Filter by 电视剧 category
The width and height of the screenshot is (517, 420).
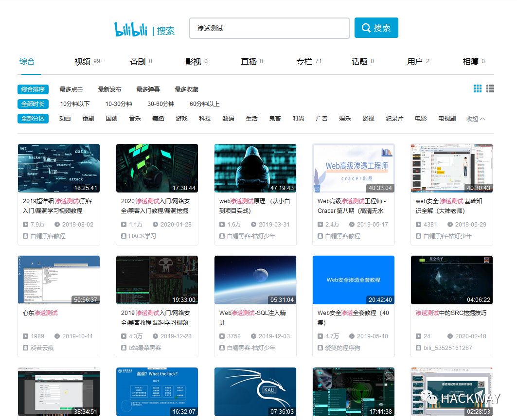447,118
